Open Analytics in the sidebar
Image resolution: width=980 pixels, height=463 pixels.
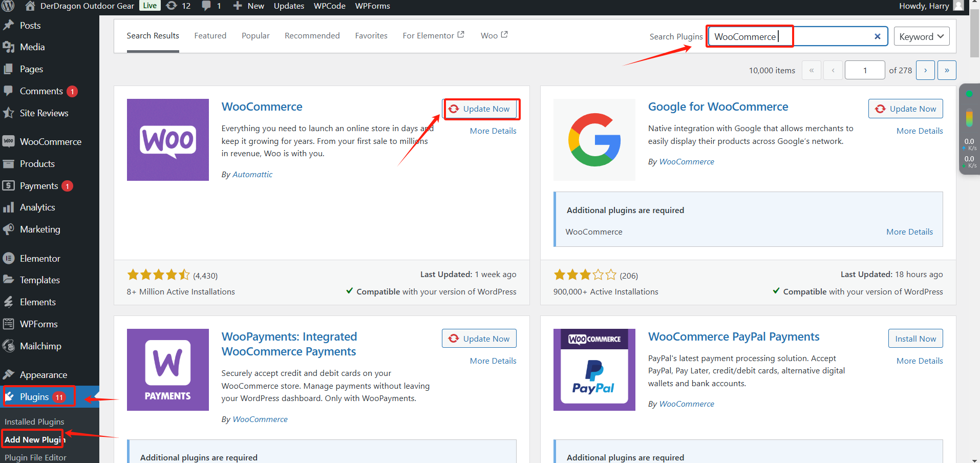(37, 207)
